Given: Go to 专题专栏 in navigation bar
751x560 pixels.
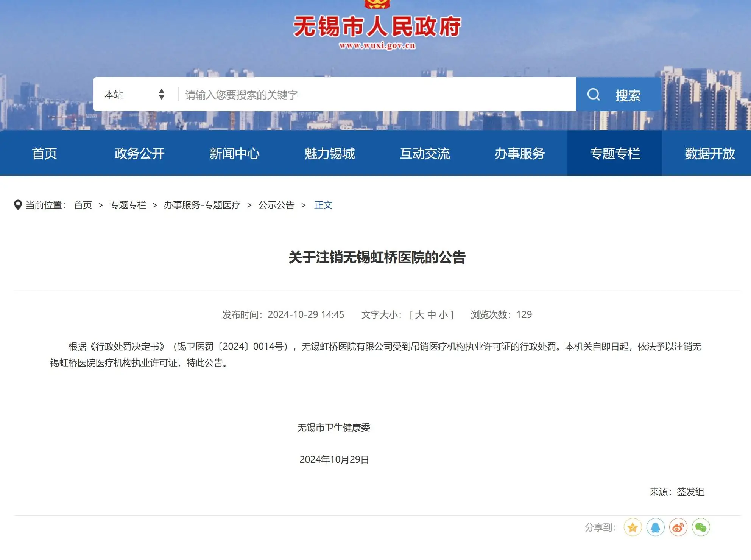Looking at the screenshot, I should (615, 154).
